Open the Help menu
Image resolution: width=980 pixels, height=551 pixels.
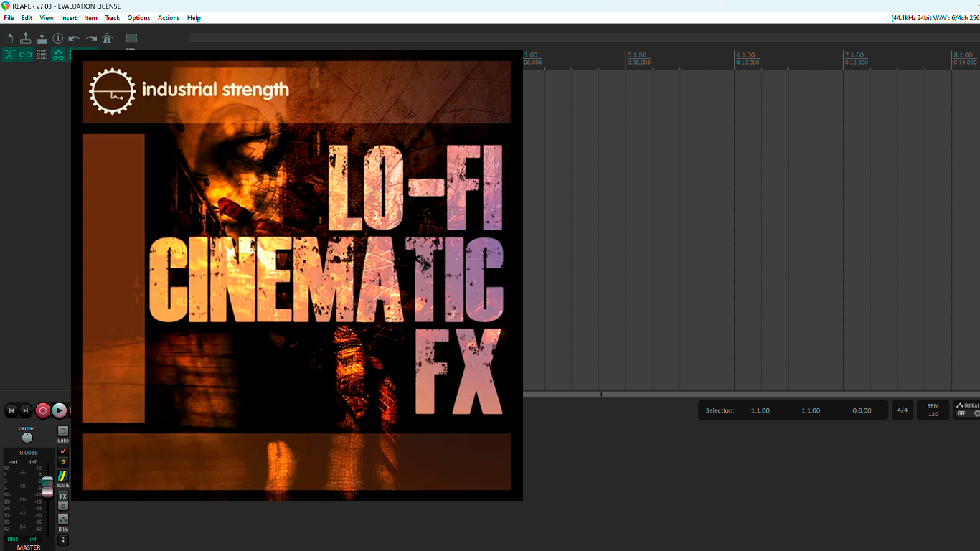194,18
